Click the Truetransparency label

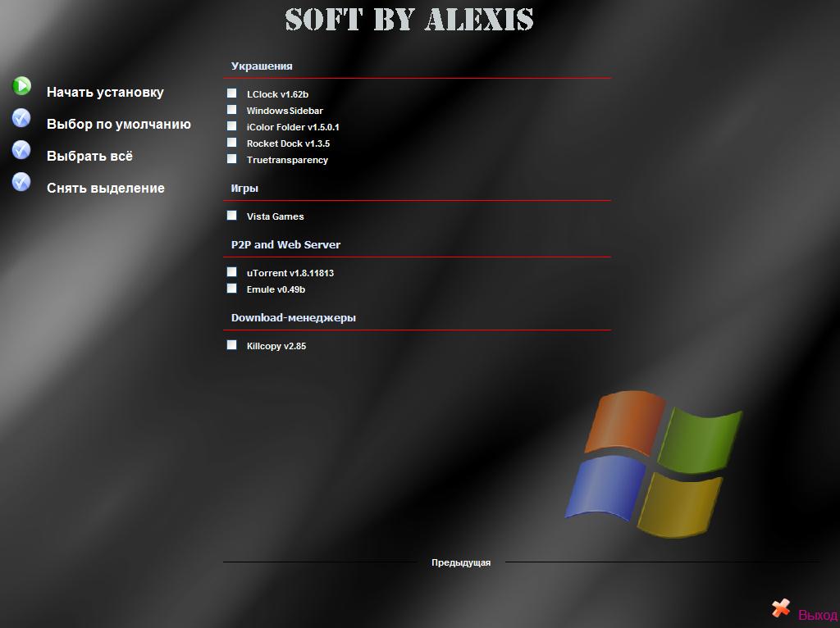pyautogui.click(x=287, y=160)
